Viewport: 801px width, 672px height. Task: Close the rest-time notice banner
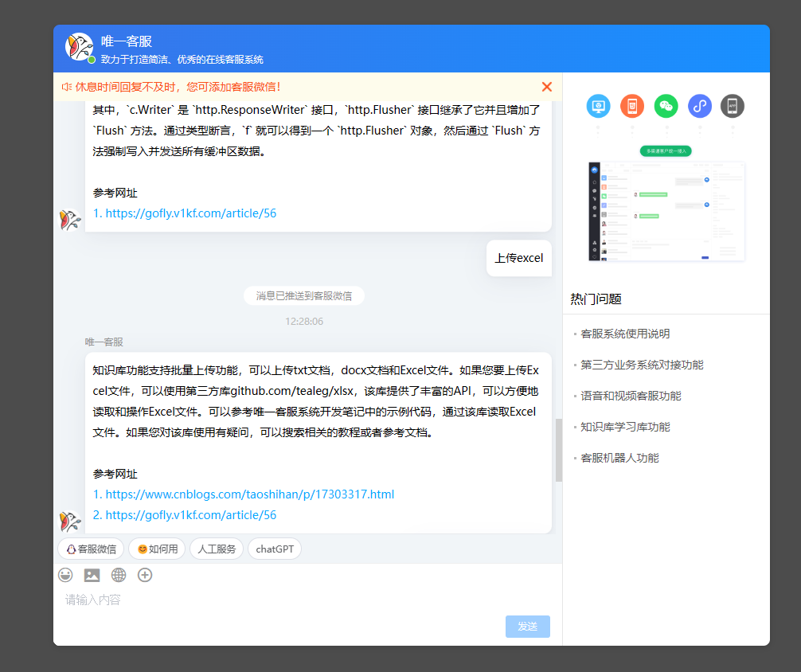546,87
